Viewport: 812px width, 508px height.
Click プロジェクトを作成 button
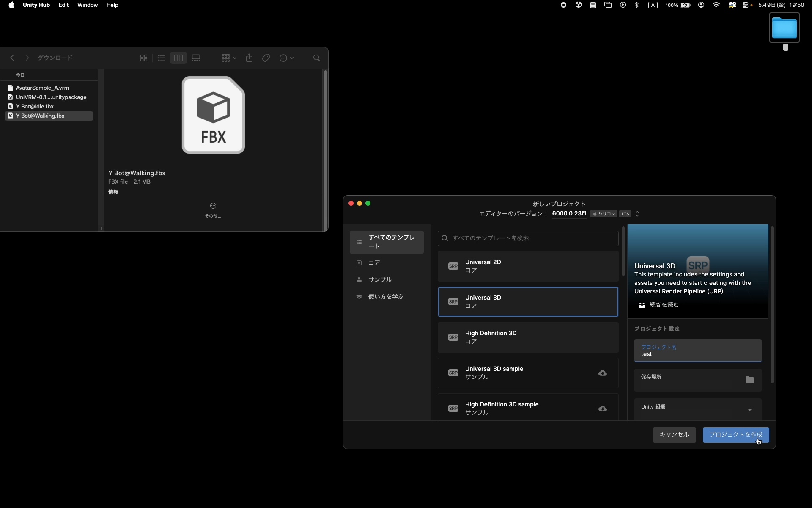[x=736, y=435]
